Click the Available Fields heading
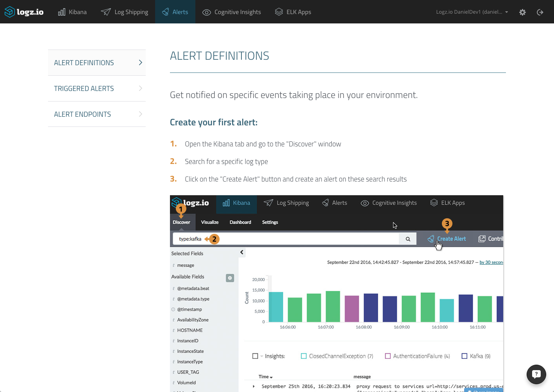 point(188,277)
